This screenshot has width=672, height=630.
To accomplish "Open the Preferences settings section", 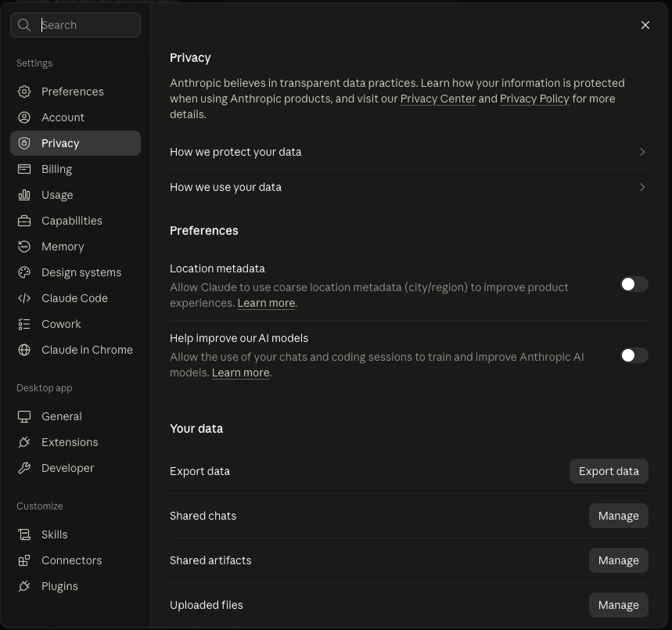I will pos(75,92).
